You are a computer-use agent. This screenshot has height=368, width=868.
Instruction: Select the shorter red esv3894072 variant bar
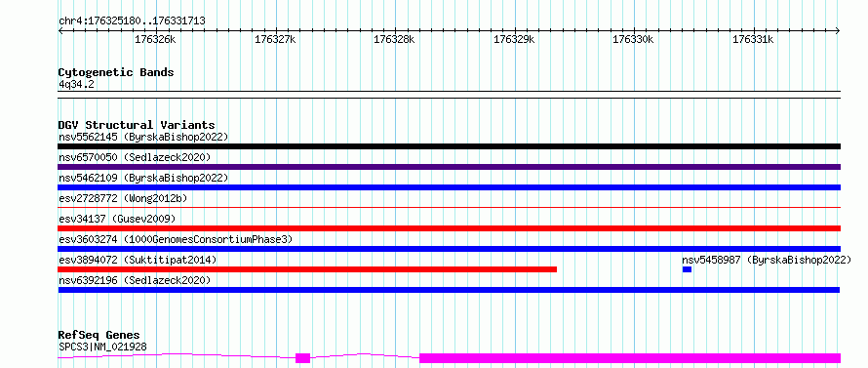coord(307,269)
